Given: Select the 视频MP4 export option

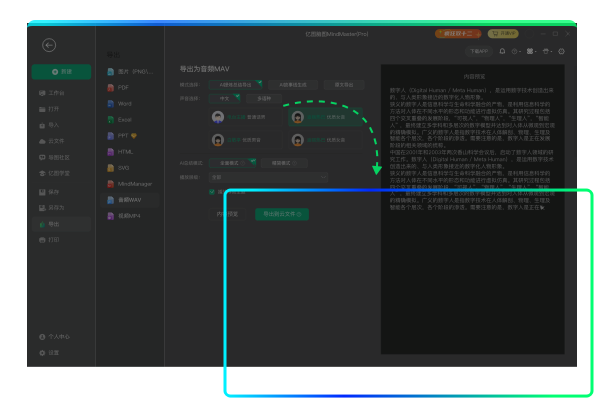Looking at the screenshot, I should [x=130, y=216].
